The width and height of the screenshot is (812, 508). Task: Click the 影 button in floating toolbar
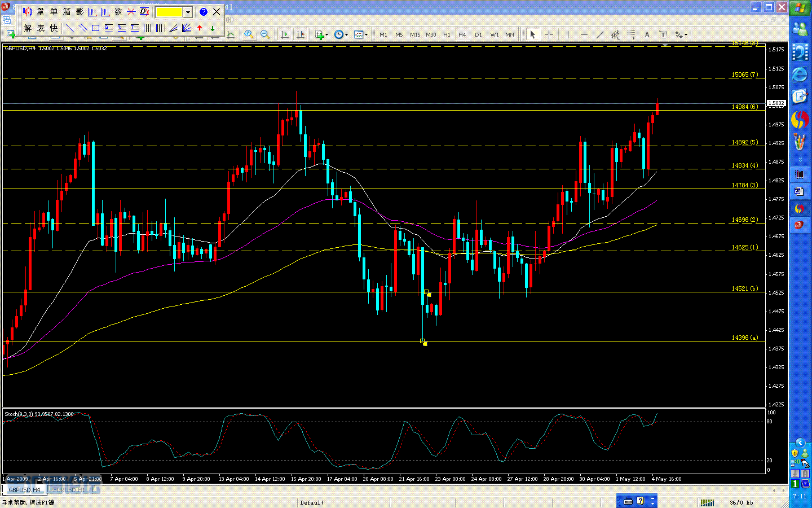coord(80,12)
